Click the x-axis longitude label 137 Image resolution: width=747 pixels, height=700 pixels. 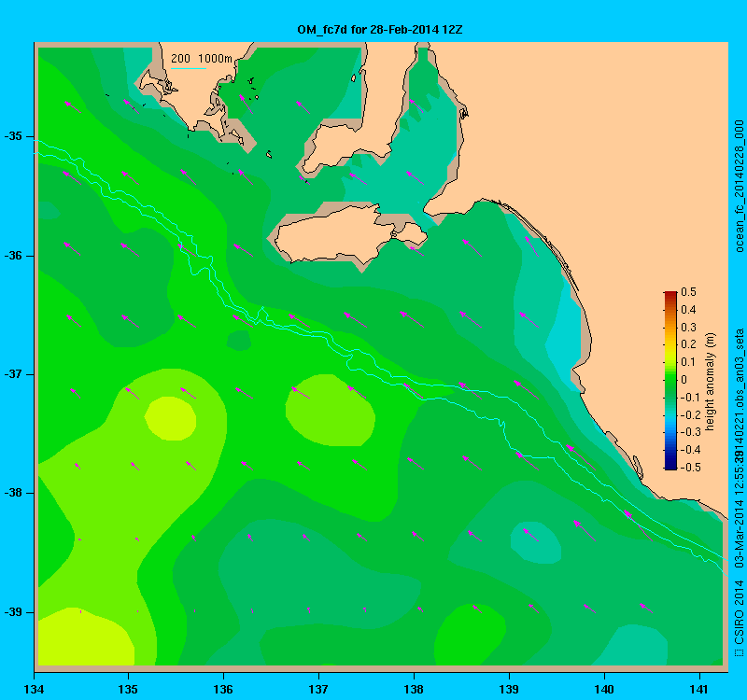click(318, 689)
